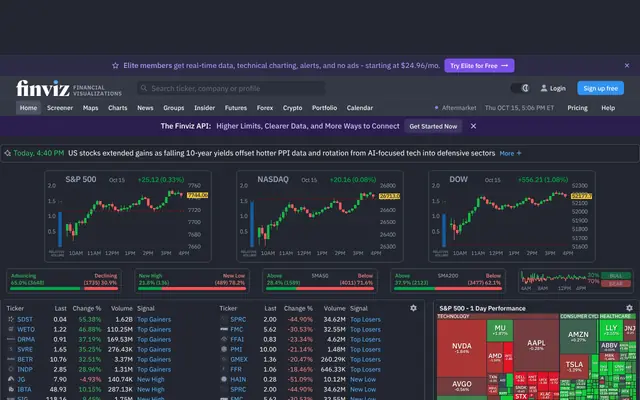Click New High signal in JG row
This screenshot has height=400, width=640.
tap(151, 379)
